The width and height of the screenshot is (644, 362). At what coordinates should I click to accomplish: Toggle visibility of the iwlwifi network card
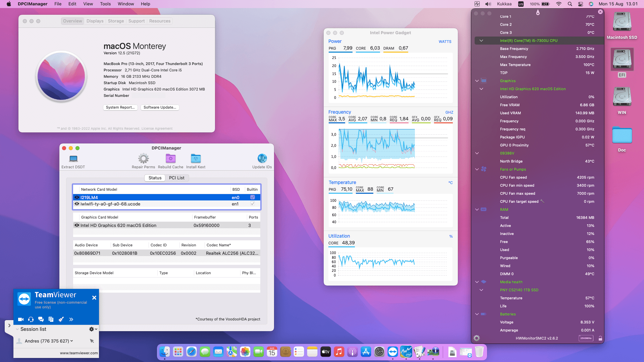click(76, 204)
